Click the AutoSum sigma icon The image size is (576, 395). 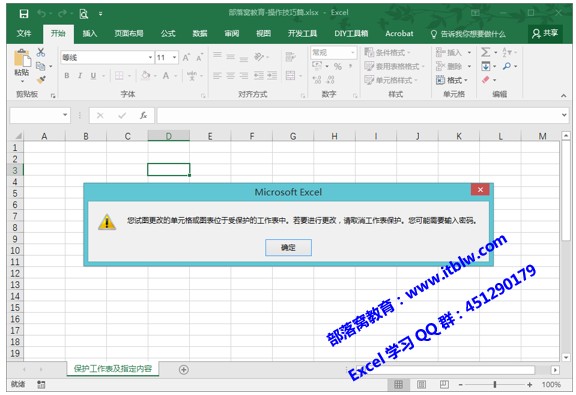pyautogui.click(x=486, y=52)
